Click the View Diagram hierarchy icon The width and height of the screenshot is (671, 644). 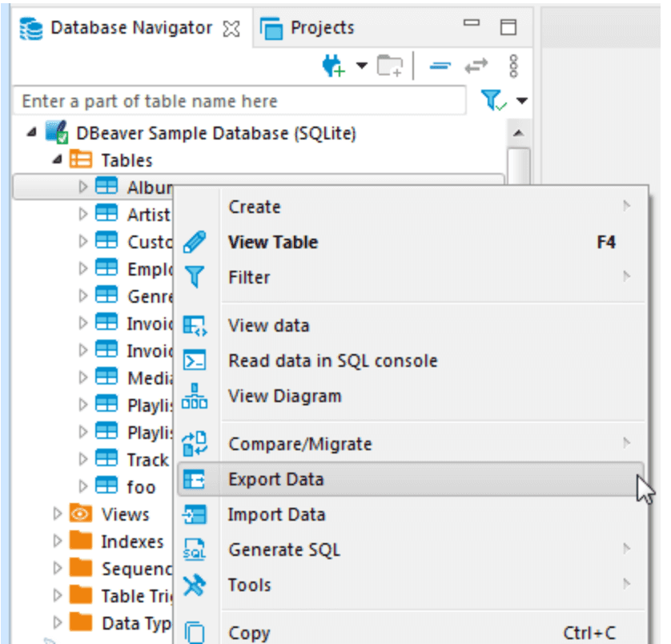tap(195, 396)
